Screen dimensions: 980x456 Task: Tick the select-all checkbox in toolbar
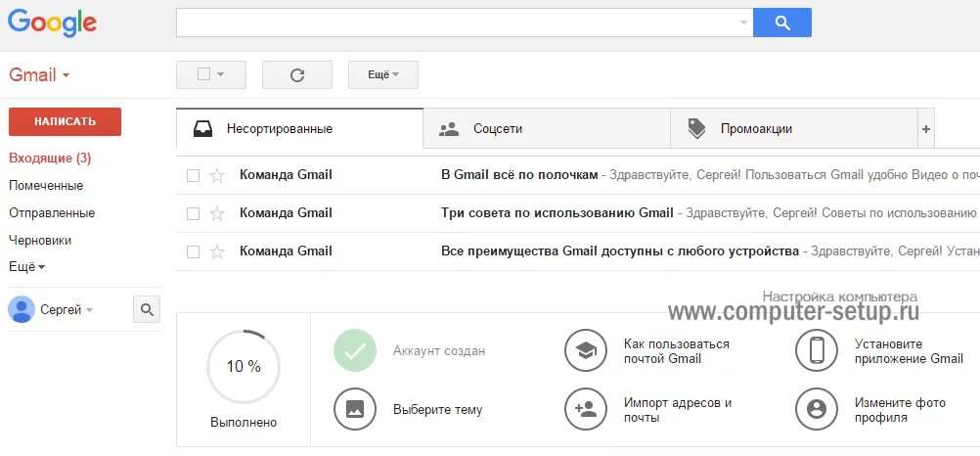pyautogui.click(x=203, y=74)
